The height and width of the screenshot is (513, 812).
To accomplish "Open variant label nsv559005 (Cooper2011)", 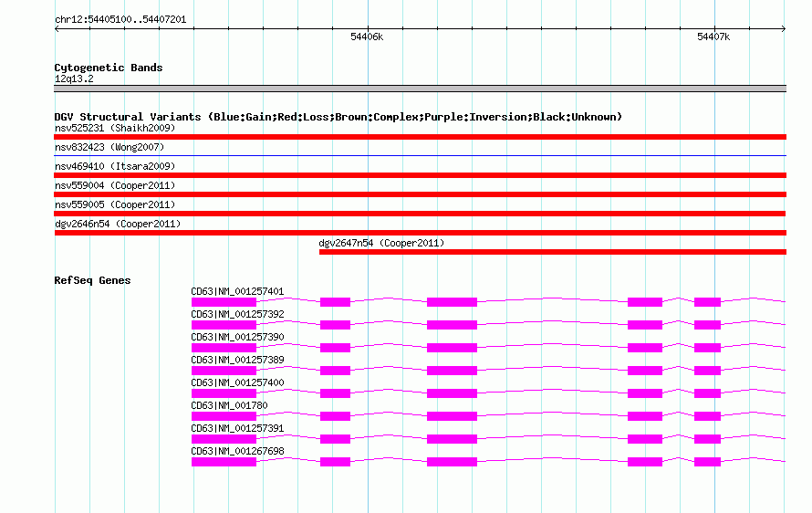I will (115, 204).
